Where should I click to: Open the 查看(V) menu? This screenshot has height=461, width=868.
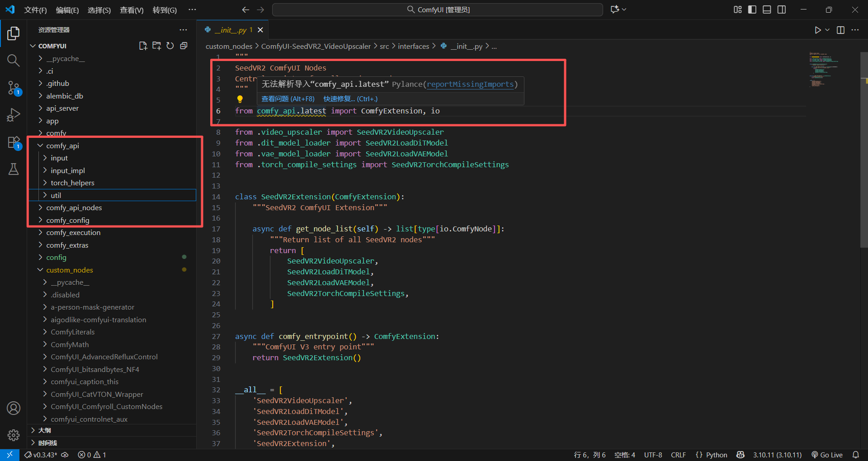(x=132, y=10)
